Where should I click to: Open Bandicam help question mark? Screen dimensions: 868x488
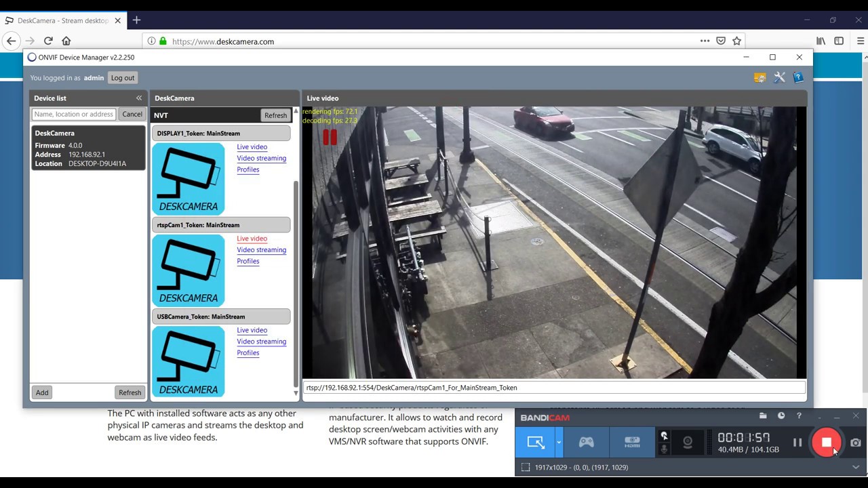pyautogui.click(x=799, y=415)
